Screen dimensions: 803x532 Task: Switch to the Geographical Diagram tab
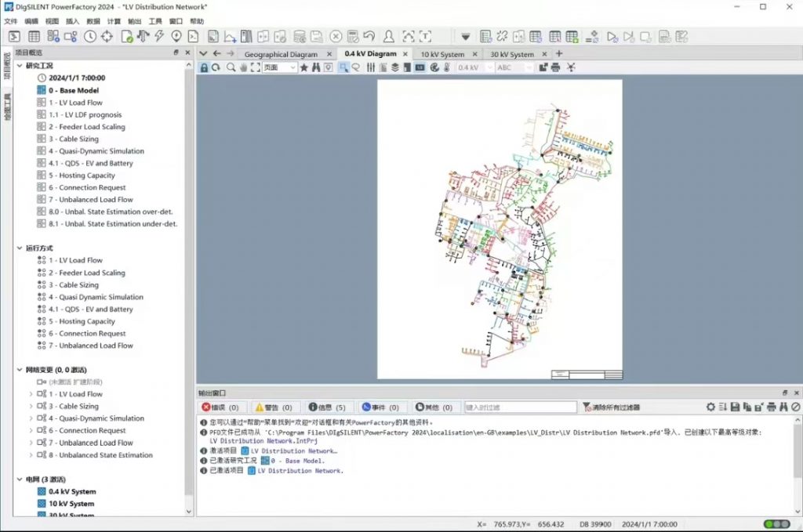281,54
